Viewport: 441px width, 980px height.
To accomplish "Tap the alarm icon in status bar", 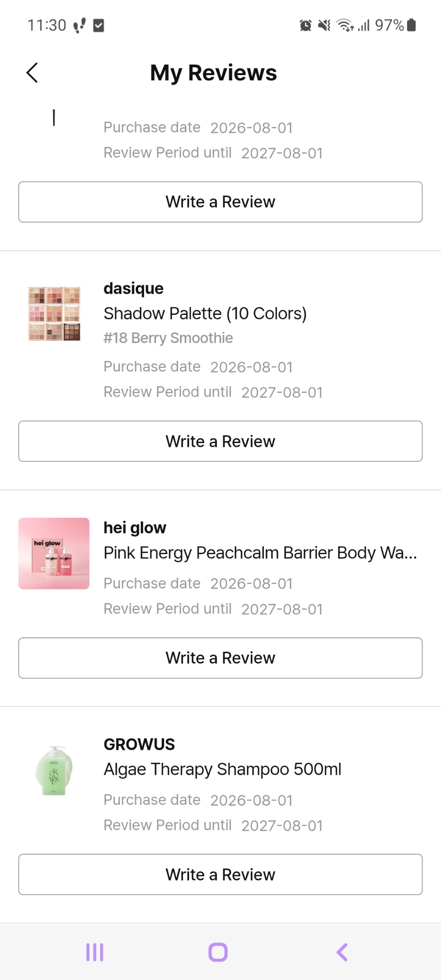I will (305, 25).
